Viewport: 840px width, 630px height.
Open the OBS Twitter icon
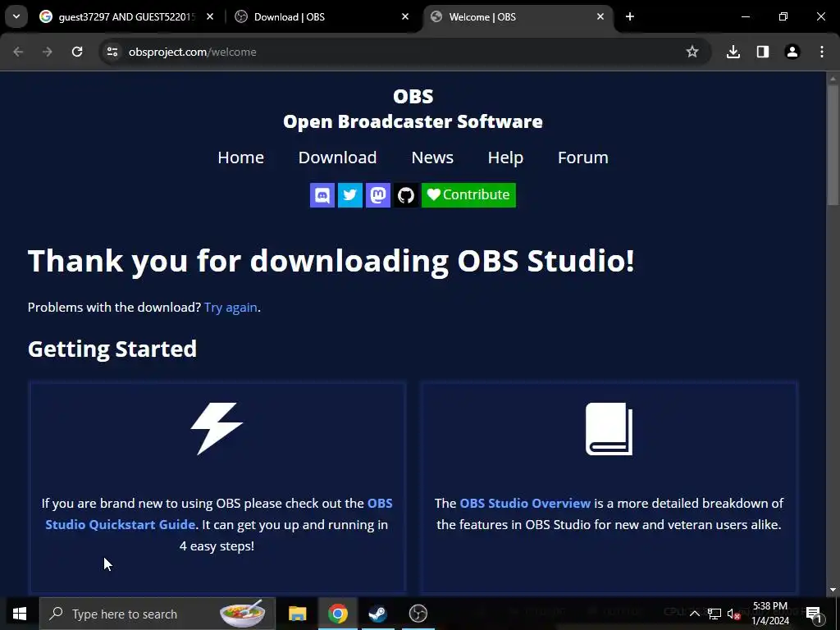point(349,195)
